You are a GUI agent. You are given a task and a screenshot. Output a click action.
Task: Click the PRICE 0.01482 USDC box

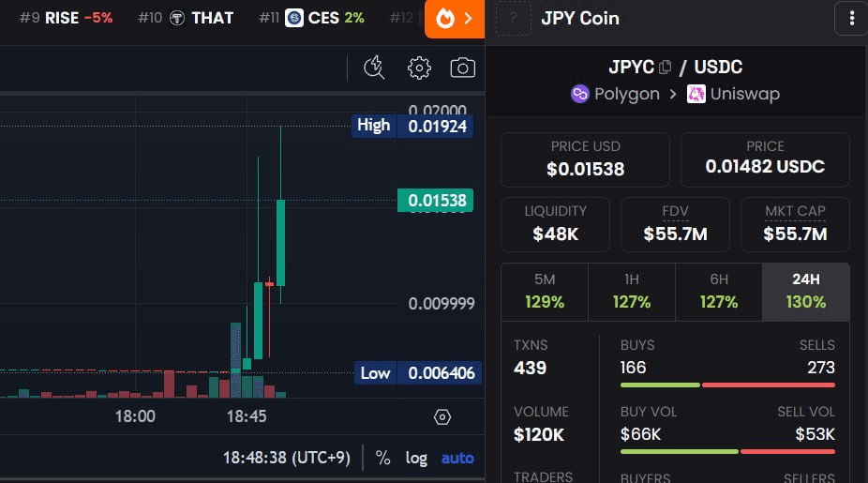click(x=765, y=159)
